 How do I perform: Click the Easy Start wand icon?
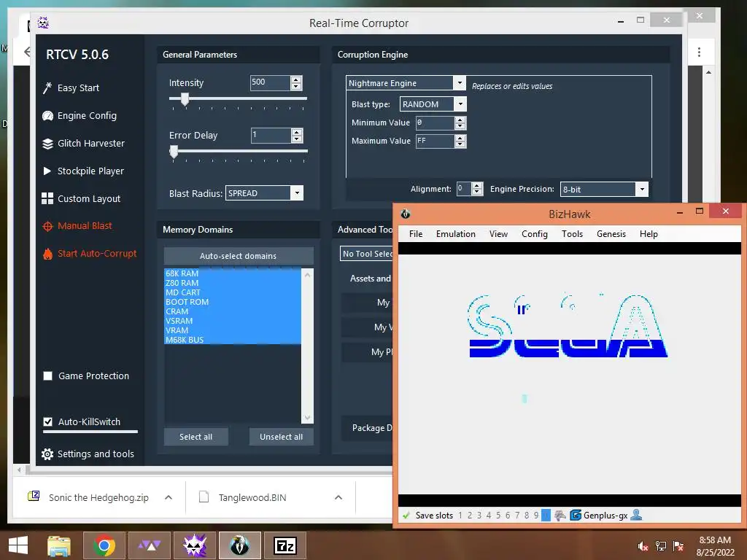pyautogui.click(x=47, y=88)
